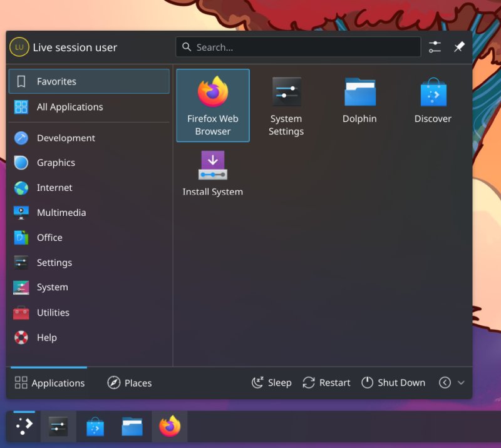Open Discover from the taskbar
Image resolution: width=501 pixels, height=448 pixels.
coord(95,427)
